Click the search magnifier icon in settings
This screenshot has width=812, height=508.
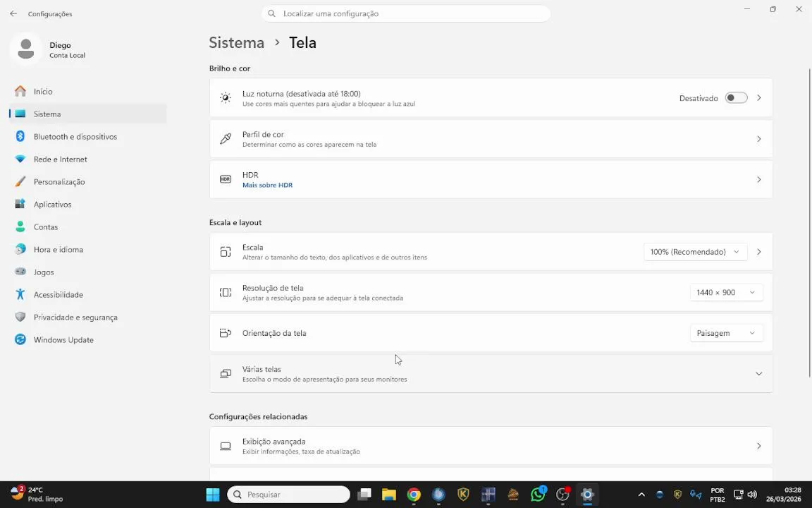[x=271, y=13]
